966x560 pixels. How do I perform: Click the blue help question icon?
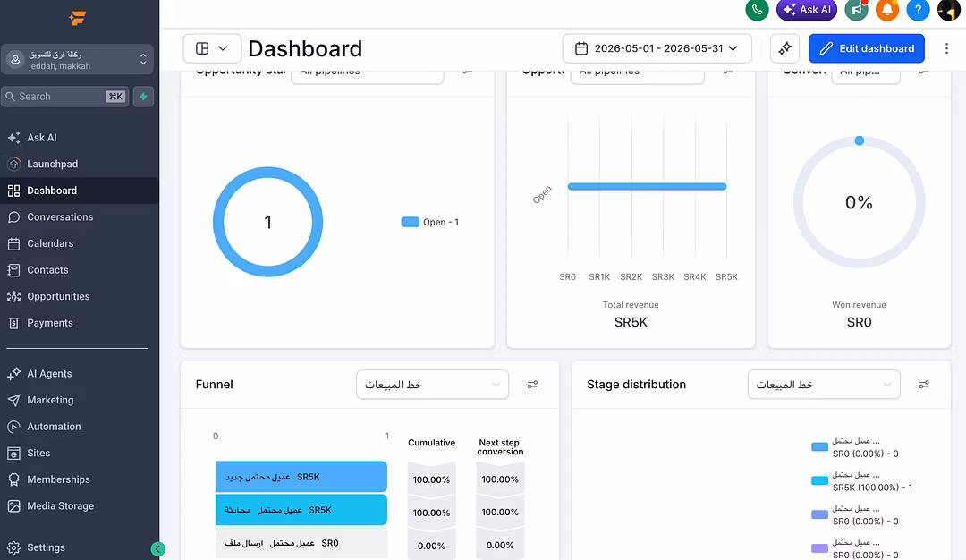(918, 10)
